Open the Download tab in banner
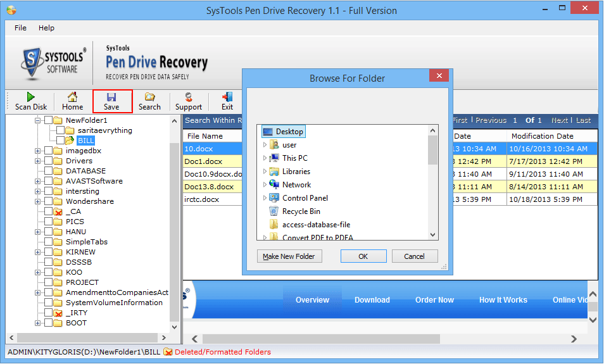 point(372,299)
